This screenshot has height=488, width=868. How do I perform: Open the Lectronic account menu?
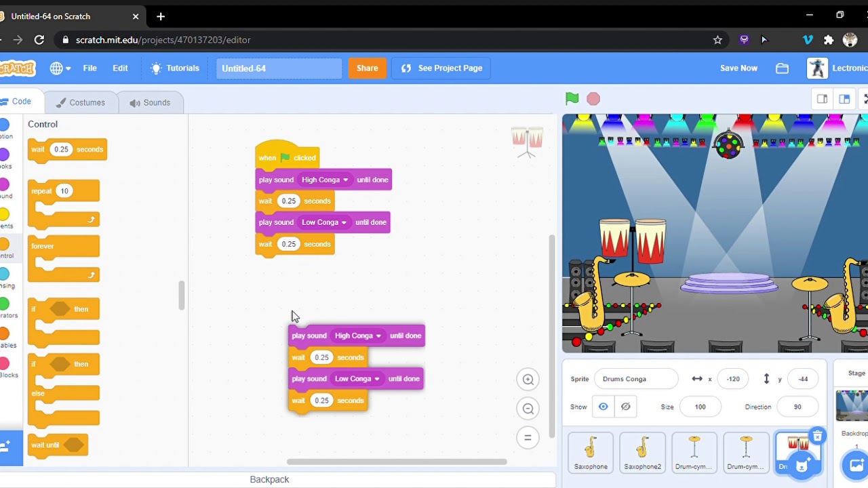(x=837, y=68)
